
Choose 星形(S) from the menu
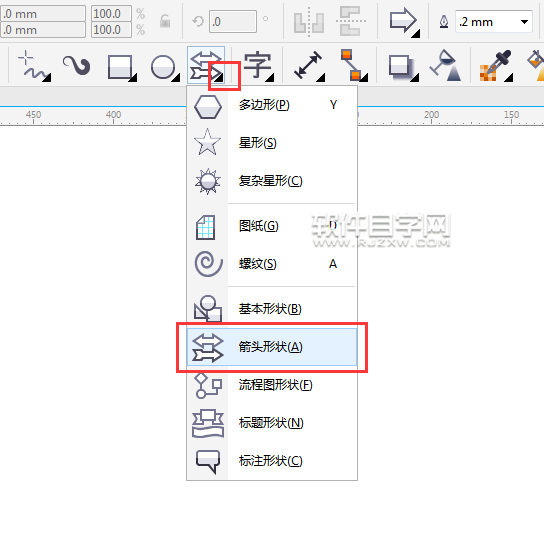pos(272,143)
